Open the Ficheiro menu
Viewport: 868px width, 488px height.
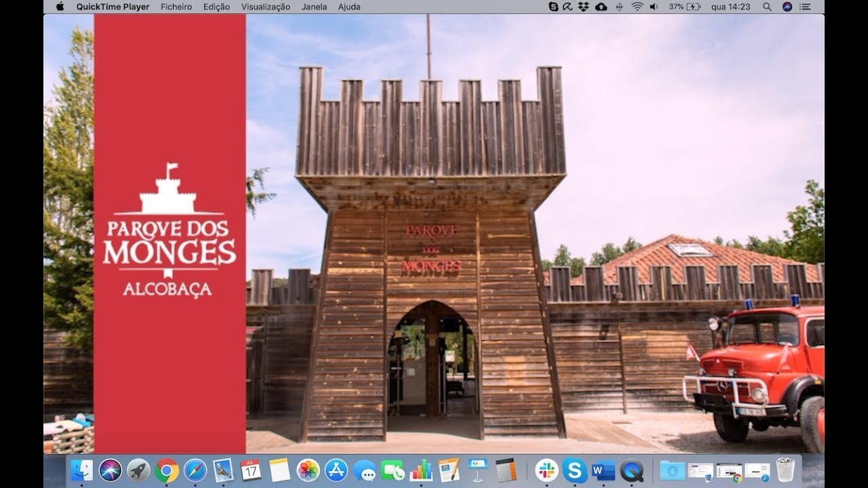176,7
